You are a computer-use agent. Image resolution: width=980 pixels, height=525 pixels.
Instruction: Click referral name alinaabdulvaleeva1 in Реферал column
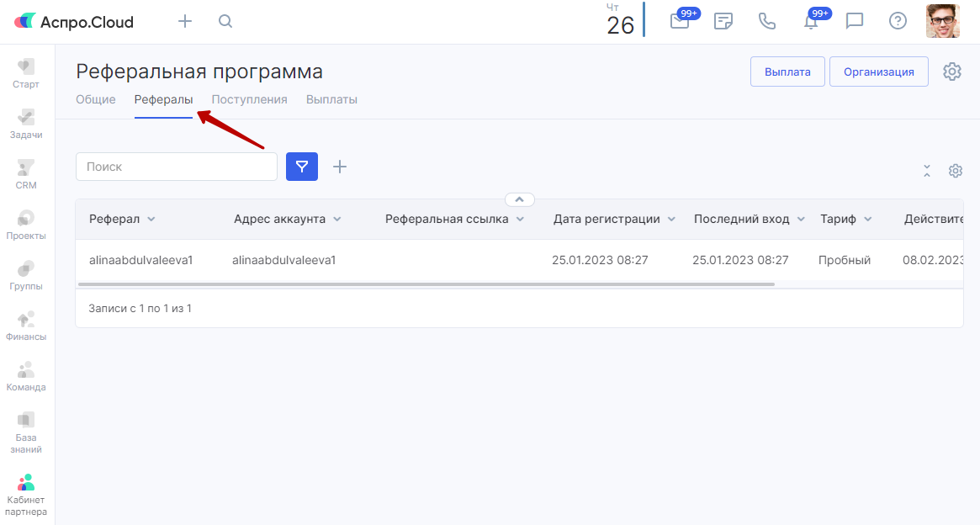tap(140, 260)
